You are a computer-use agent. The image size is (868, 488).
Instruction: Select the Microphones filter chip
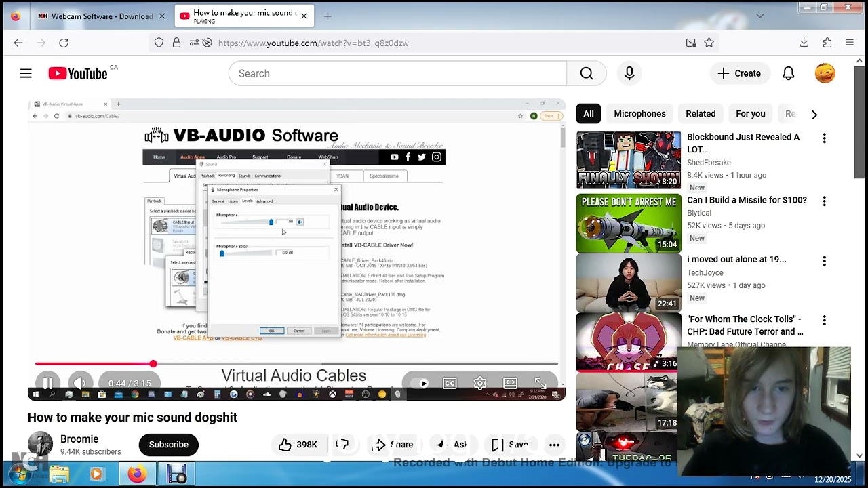tap(639, 114)
